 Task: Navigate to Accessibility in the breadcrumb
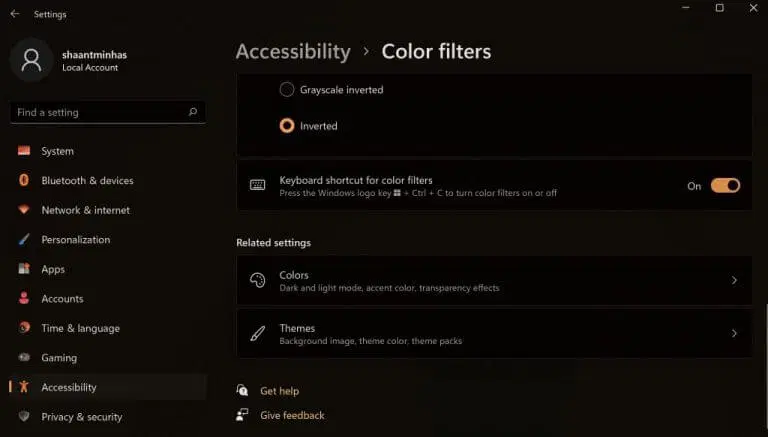point(293,51)
